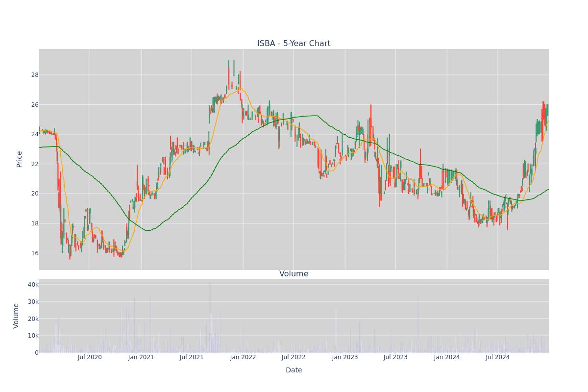The width and height of the screenshot is (588, 392).
Task: Click the 'Jul 2021' date tick label
Action: [x=192, y=357]
